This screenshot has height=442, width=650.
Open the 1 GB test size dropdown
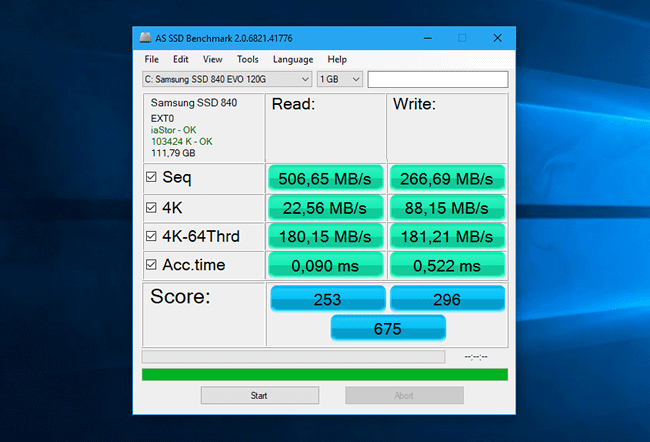click(340, 79)
